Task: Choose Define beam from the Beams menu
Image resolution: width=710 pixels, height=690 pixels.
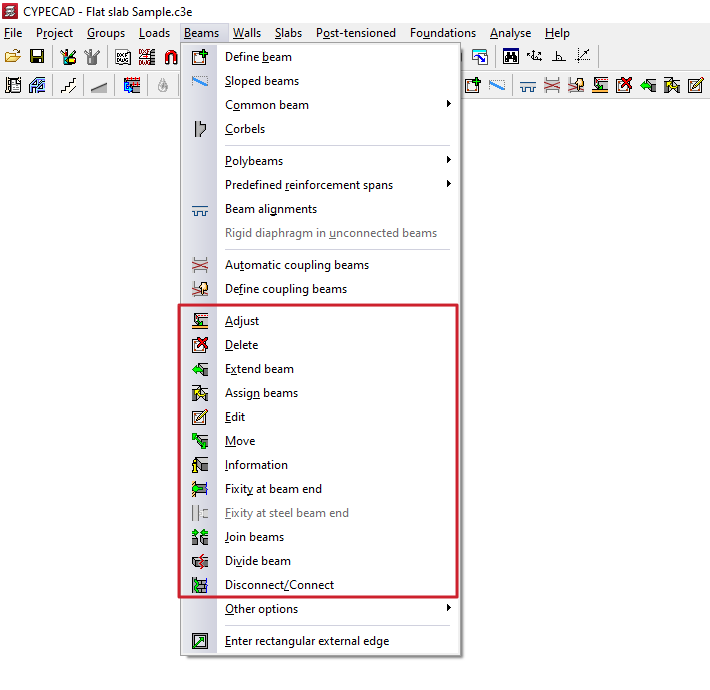Action: pos(321,57)
